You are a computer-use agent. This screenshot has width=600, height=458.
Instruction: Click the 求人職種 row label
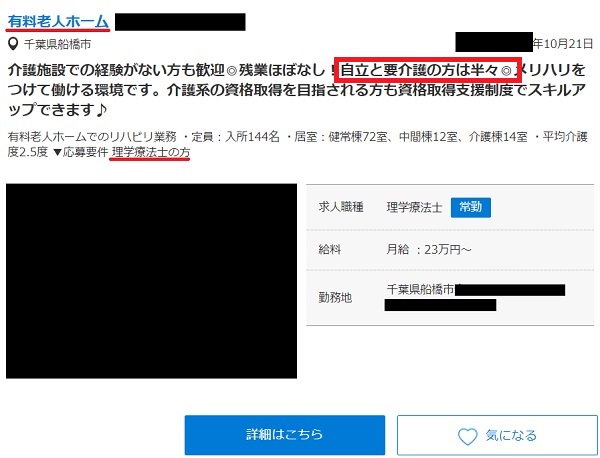pos(341,207)
